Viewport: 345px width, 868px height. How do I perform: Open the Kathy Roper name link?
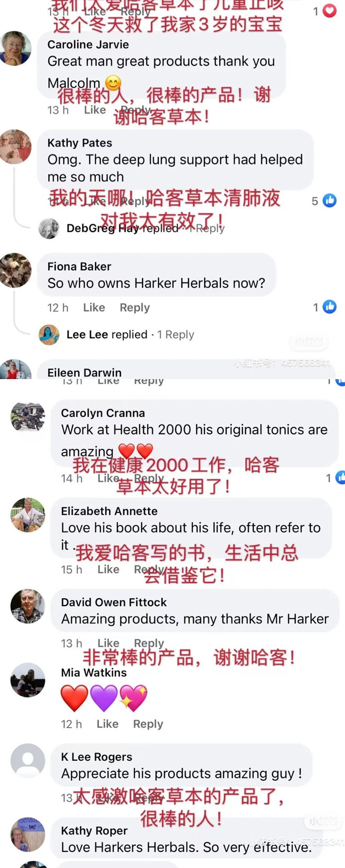click(x=94, y=830)
